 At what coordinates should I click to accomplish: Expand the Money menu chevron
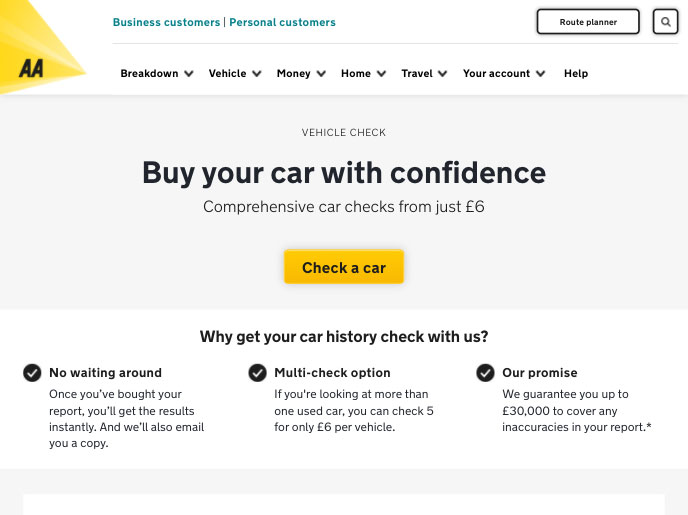coord(321,74)
